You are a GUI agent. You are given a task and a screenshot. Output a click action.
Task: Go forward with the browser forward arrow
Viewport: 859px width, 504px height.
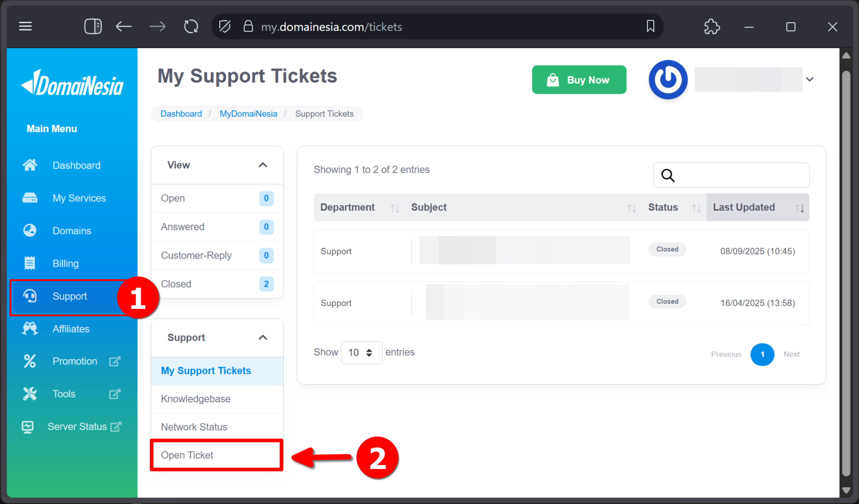coord(157,27)
